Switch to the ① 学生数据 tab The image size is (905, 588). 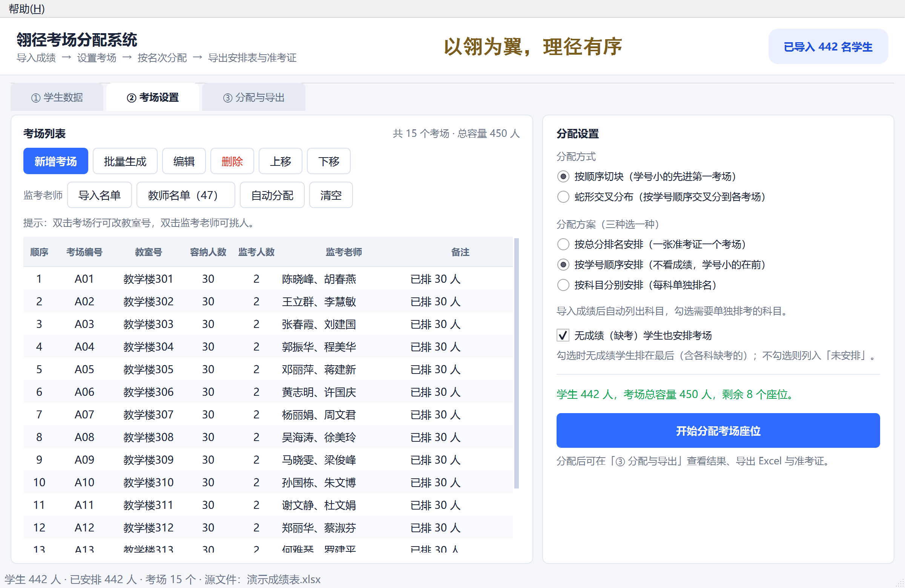[57, 97]
